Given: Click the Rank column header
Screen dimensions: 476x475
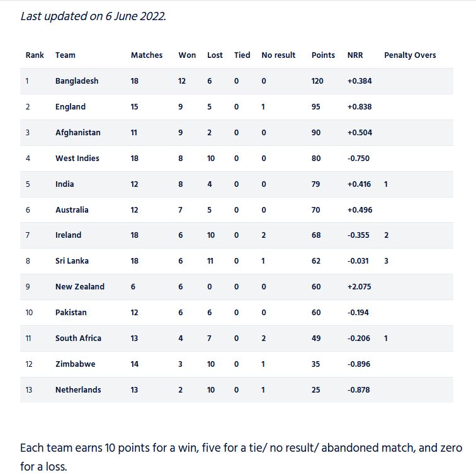Looking at the screenshot, I should 35,55.
